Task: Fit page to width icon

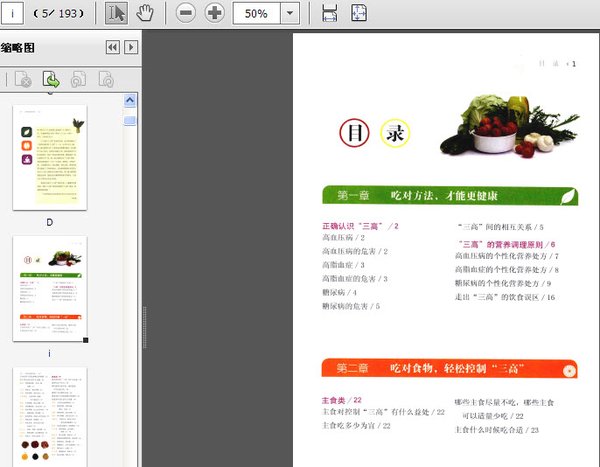Action: tap(329, 13)
